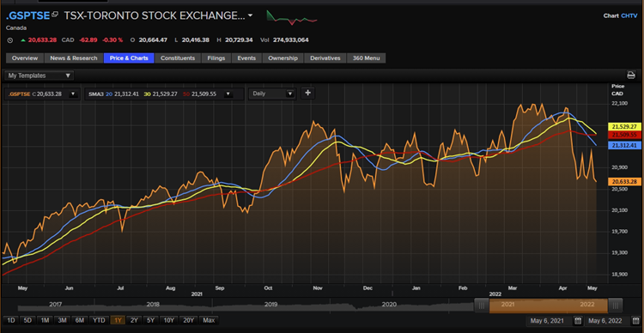Switch to the Events tab
Viewport: 644px width, 333px height.
pos(246,58)
